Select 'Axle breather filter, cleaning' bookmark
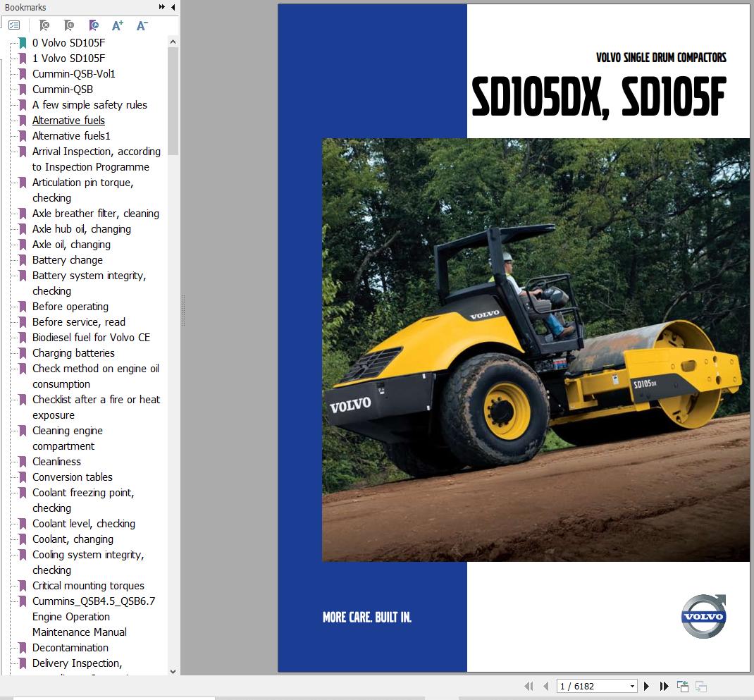The height and width of the screenshot is (700, 754). [96, 214]
